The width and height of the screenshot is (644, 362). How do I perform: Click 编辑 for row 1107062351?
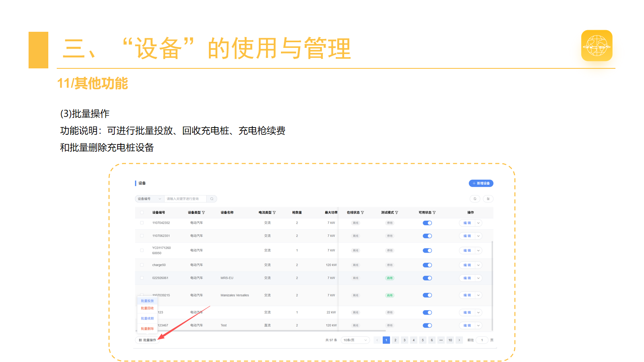[x=467, y=236]
